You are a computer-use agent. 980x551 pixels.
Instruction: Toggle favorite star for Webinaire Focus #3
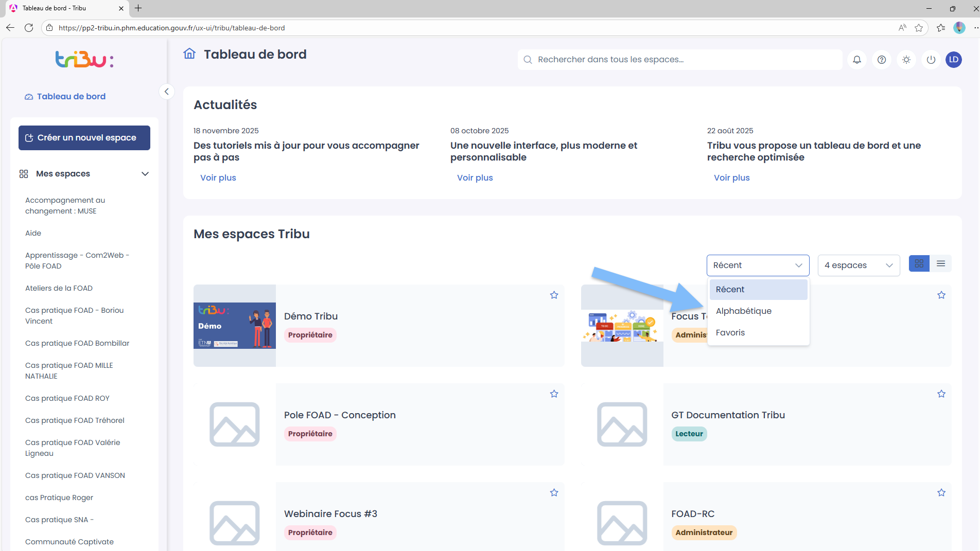tap(554, 492)
